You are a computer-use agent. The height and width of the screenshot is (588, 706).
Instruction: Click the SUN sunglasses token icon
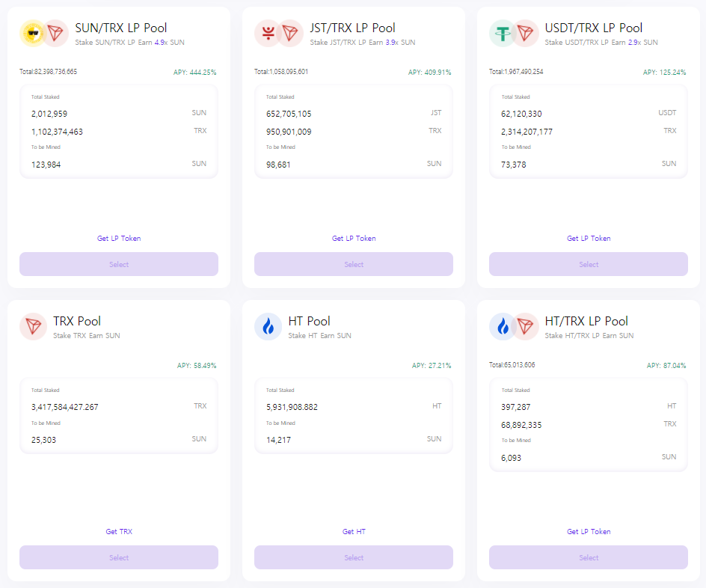[33, 34]
